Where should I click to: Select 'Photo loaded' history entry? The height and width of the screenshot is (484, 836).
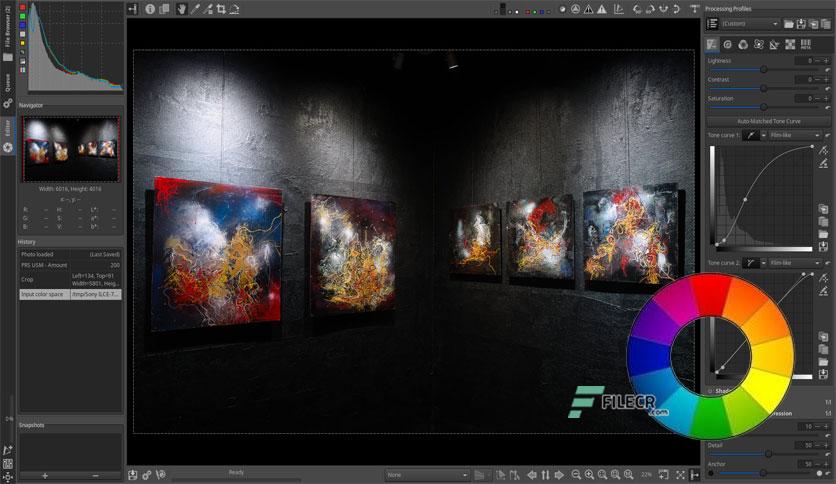pos(70,254)
